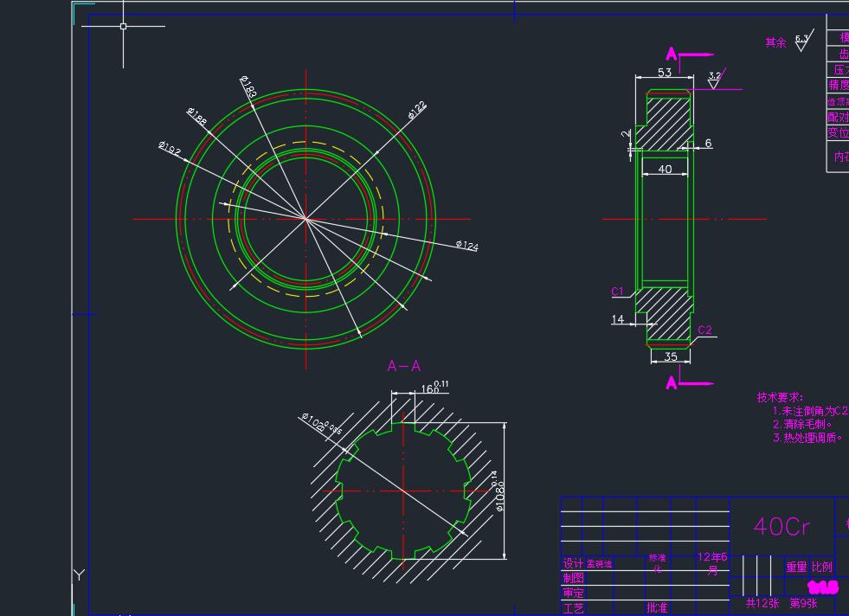Screen dimensions: 849x616
Task: Click the 重量 label in title block
Action: point(796,567)
